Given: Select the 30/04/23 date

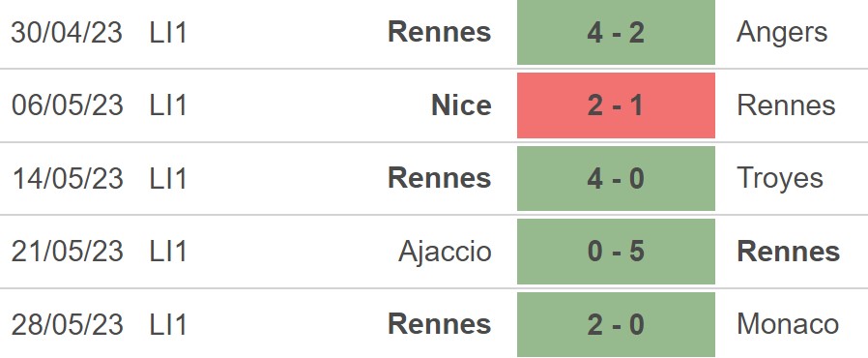Looking at the screenshot, I should point(67,32).
